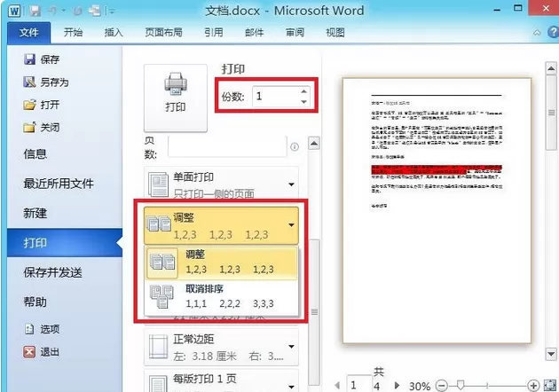
Task: Open 选项 from the backstage sidebar
Action: point(42,329)
